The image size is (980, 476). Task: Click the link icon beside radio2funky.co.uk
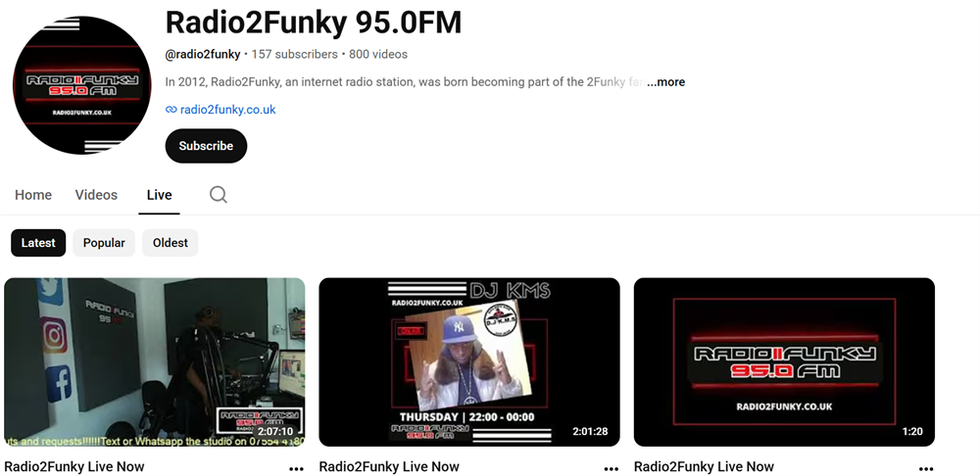(171, 110)
